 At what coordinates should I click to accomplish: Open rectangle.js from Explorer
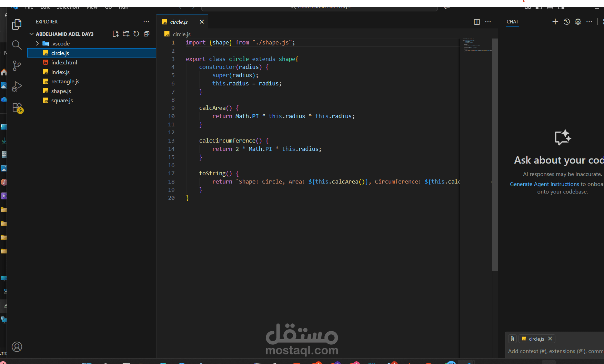coord(92,81)
